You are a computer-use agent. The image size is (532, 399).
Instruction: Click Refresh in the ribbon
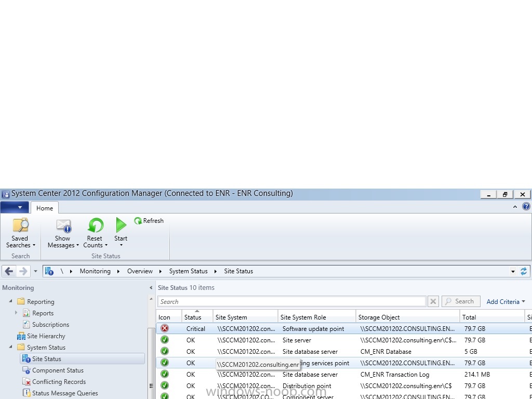(x=149, y=221)
